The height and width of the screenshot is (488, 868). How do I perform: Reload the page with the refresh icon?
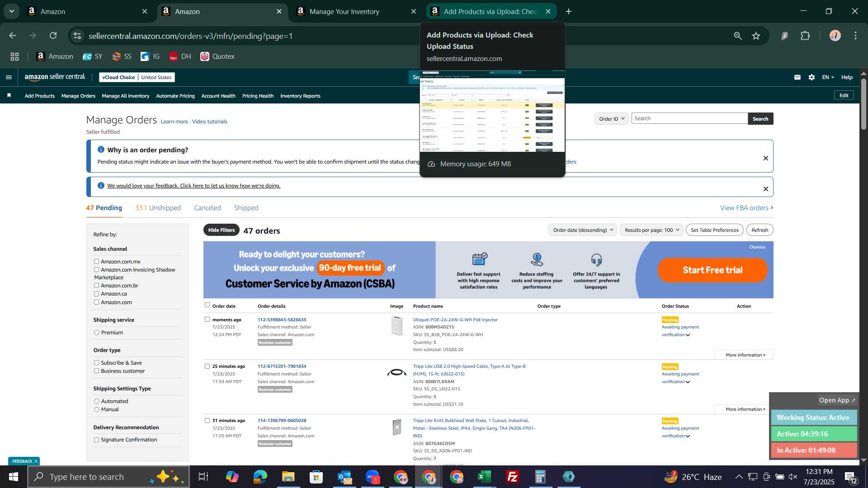click(x=53, y=36)
